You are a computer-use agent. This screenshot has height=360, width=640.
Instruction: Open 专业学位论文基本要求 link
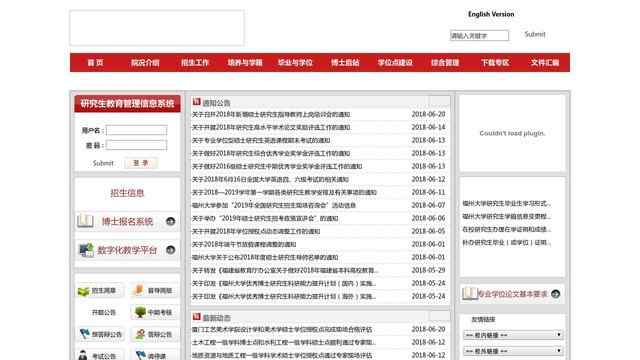tap(512, 294)
